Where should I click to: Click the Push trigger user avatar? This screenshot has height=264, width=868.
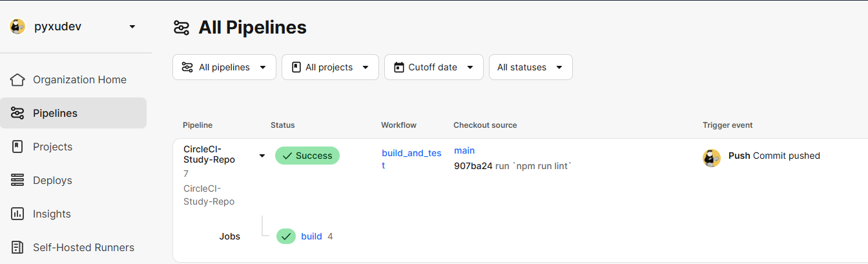[x=712, y=158]
